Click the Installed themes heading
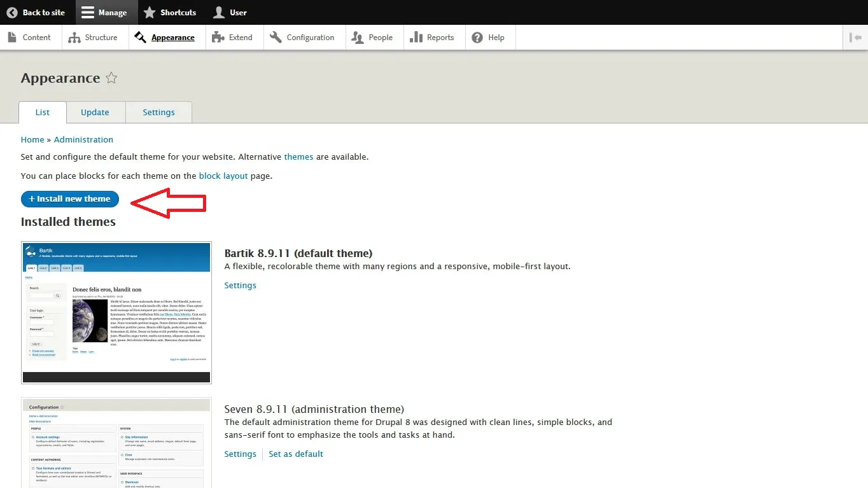The width and height of the screenshot is (868, 488). tap(68, 221)
